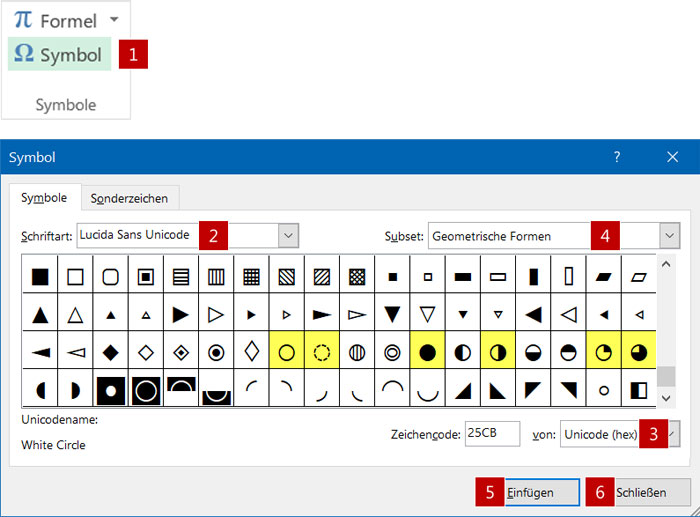Click the help question mark in title bar
The width and height of the screenshot is (700, 517).
click(617, 157)
